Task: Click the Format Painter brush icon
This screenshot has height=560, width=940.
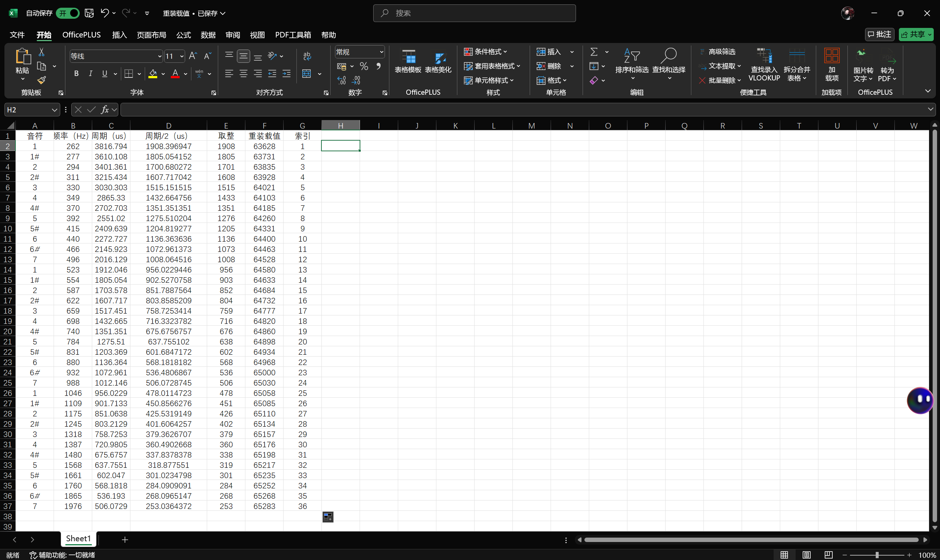Action: click(x=42, y=80)
